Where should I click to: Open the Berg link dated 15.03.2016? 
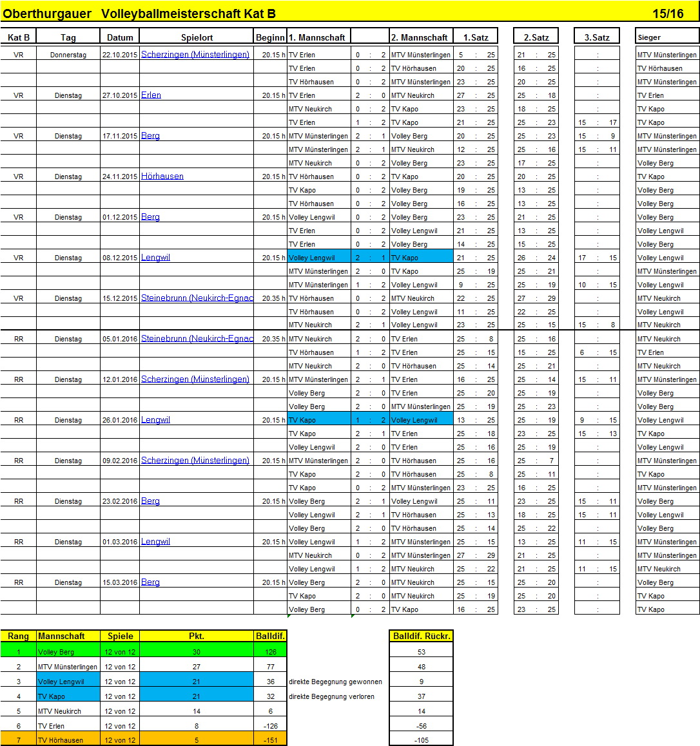tap(150, 582)
